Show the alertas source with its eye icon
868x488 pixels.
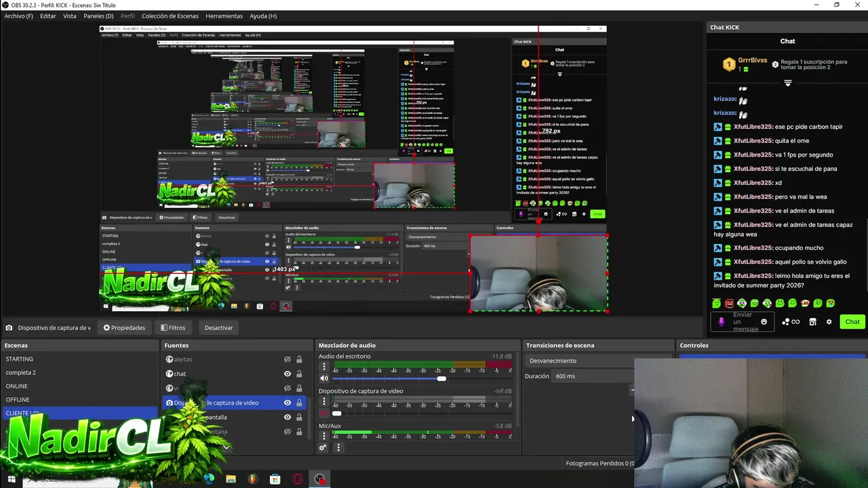[x=287, y=359]
